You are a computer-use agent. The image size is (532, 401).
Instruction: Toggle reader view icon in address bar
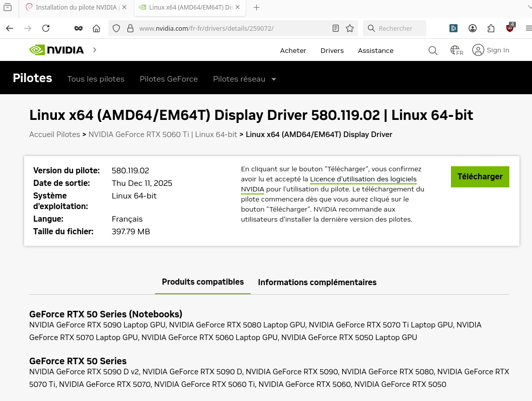tap(336, 28)
